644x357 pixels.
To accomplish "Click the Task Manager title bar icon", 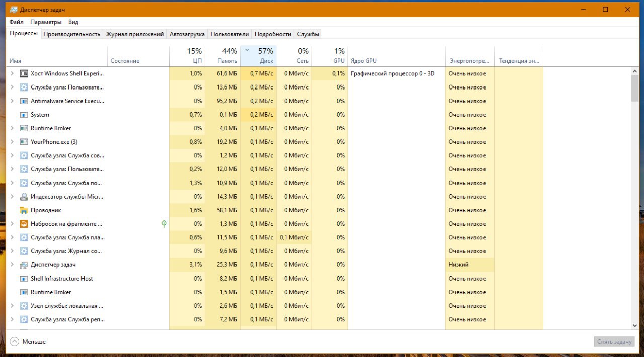I will 14,10.
